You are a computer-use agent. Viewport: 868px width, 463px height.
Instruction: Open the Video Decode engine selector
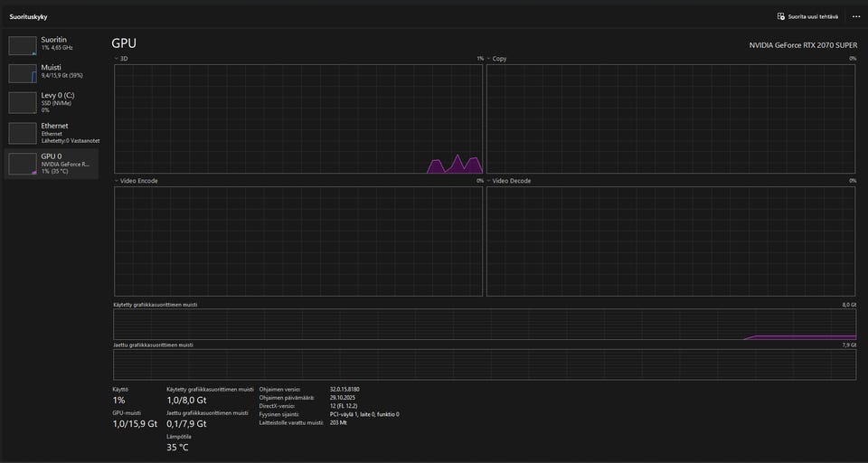(x=489, y=181)
